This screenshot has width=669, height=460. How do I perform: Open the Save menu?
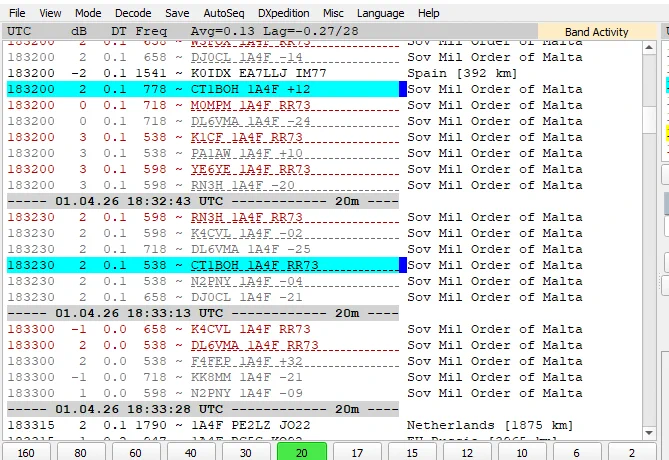[x=177, y=13]
